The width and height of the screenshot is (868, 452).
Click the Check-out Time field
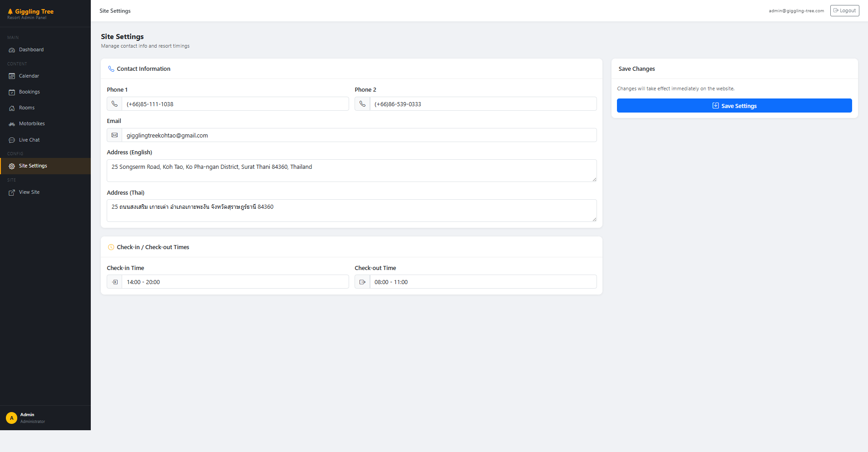pyautogui.click(x=483, y=282)
